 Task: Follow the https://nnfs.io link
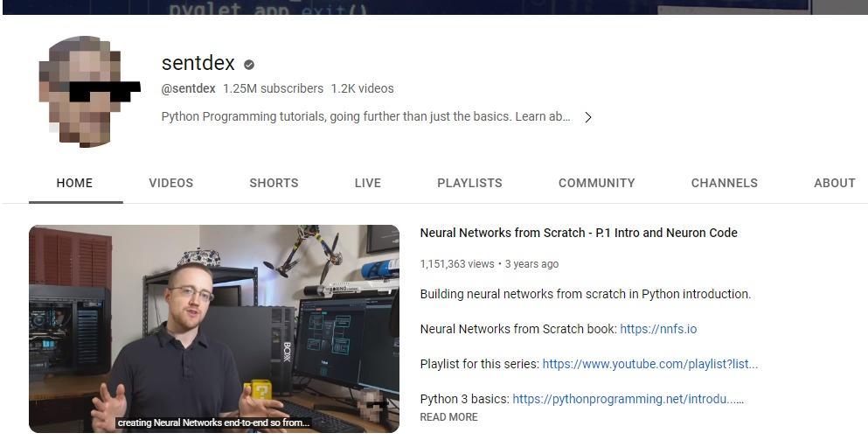point(658,329)
